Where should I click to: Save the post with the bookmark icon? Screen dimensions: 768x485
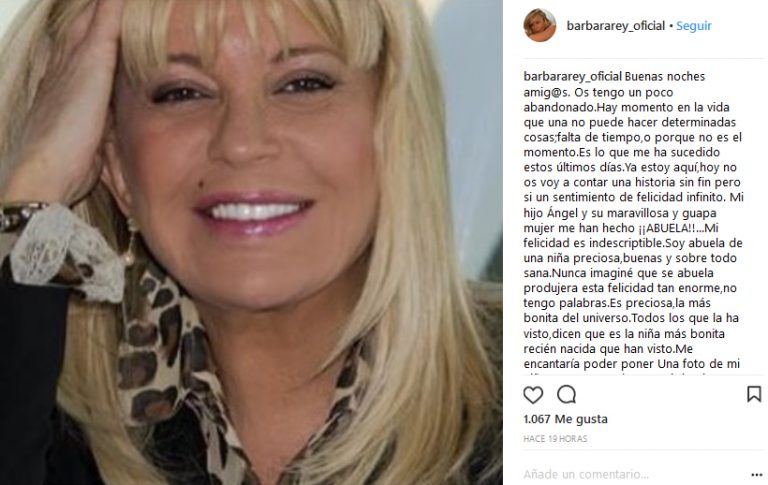coord(754,394)
